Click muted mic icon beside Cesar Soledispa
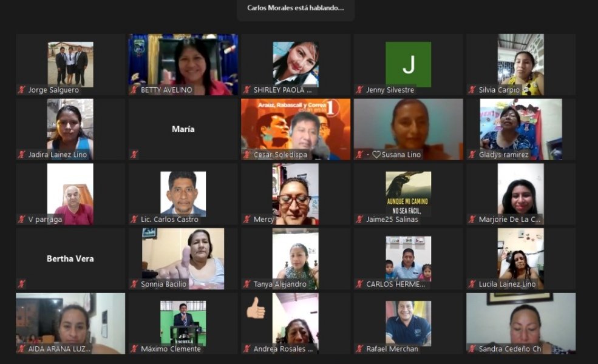Image resolution: width=598 pixels, height=364 pixels. 246,155
